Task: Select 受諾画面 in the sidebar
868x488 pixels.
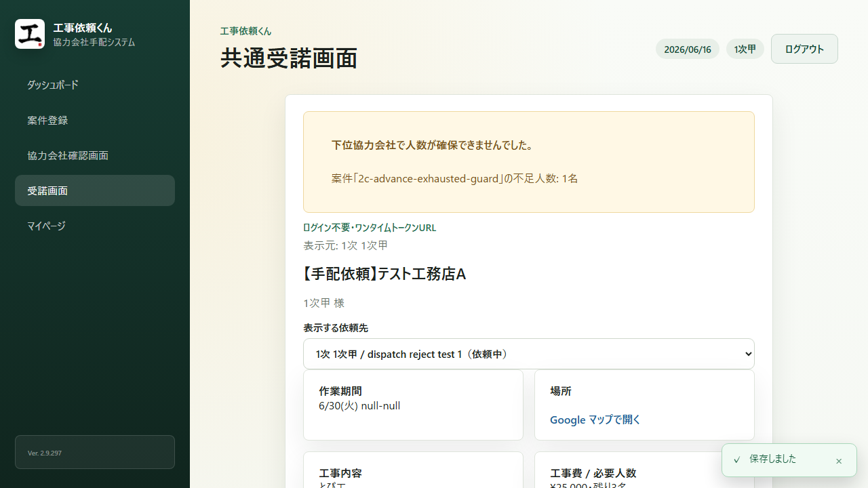Action: click(x=95, y=190)
